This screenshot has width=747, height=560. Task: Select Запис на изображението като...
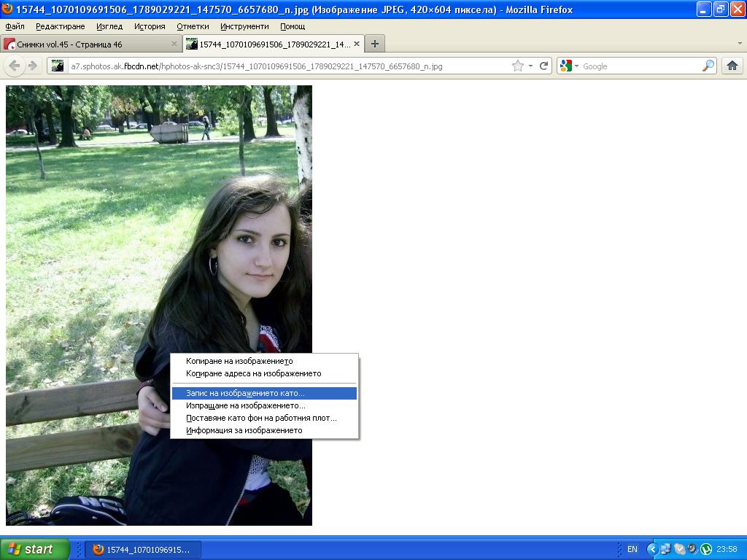pos(264,393)
